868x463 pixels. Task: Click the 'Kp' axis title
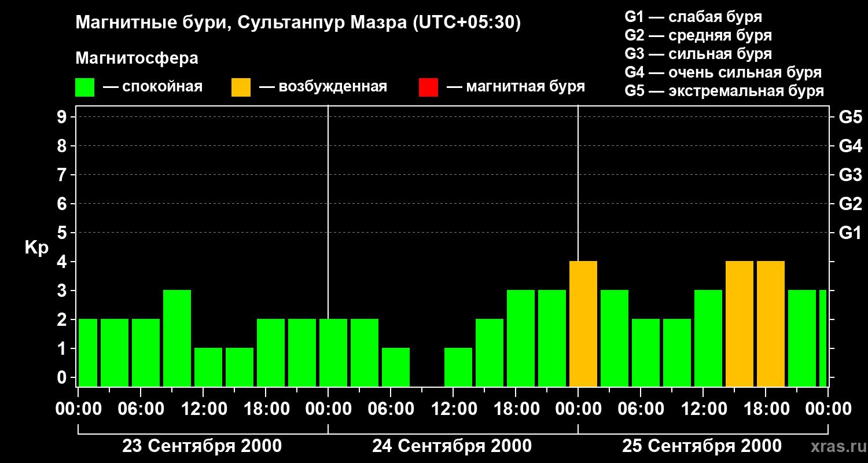(x=36, y=248)
